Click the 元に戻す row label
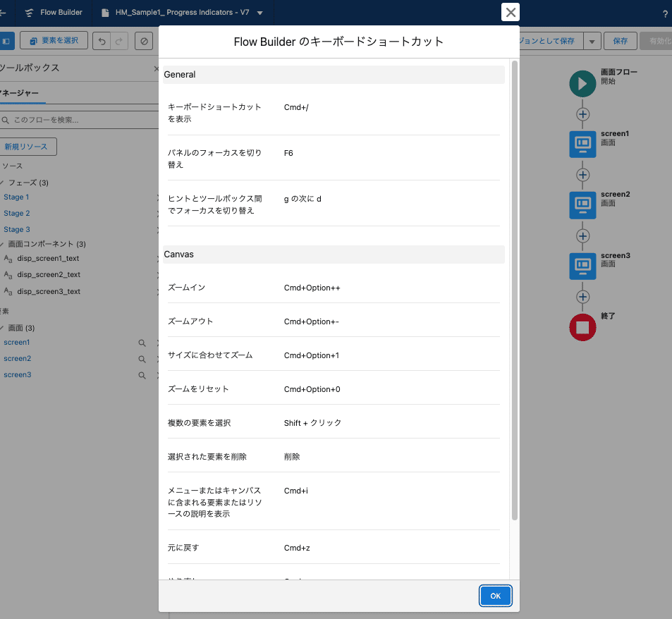Viewport: 672px width, 619px height. click(x=183, y=548)
